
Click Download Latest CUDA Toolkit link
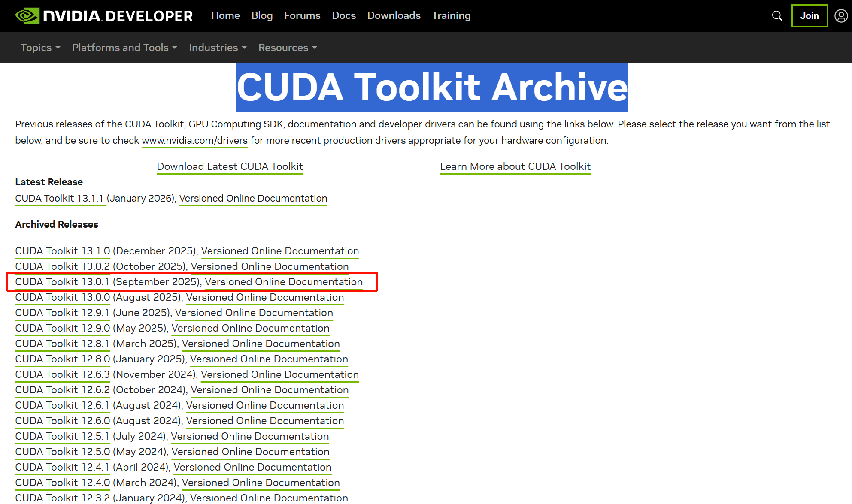click(x=230, y=167)
